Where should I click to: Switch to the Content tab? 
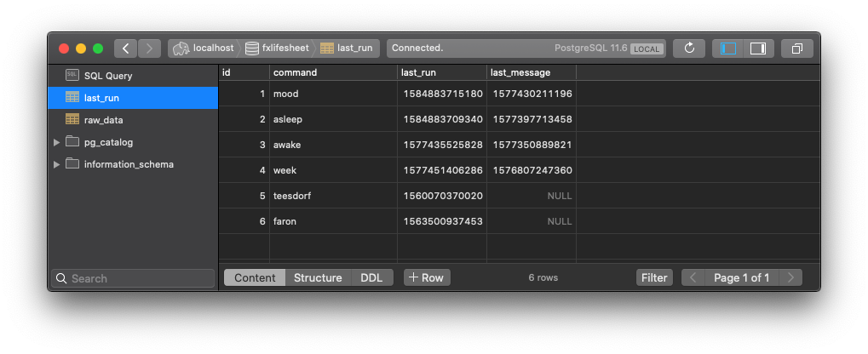[x=255, y=277]
